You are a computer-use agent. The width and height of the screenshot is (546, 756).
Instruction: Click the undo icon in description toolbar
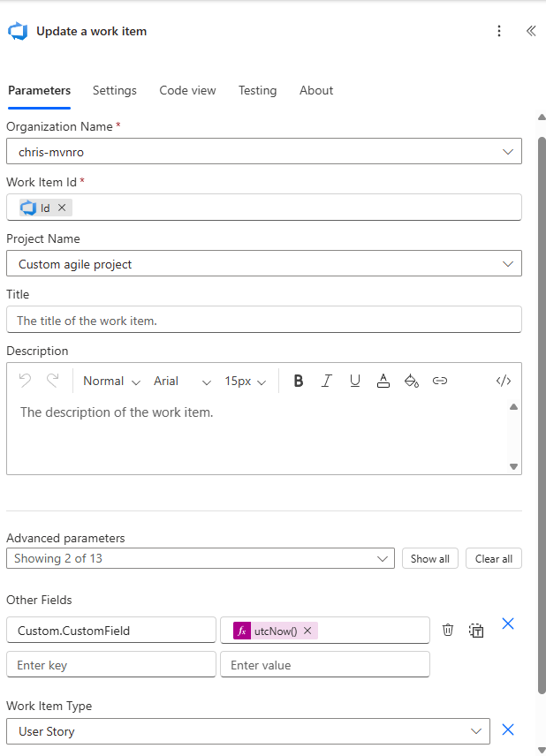[25, 381]
